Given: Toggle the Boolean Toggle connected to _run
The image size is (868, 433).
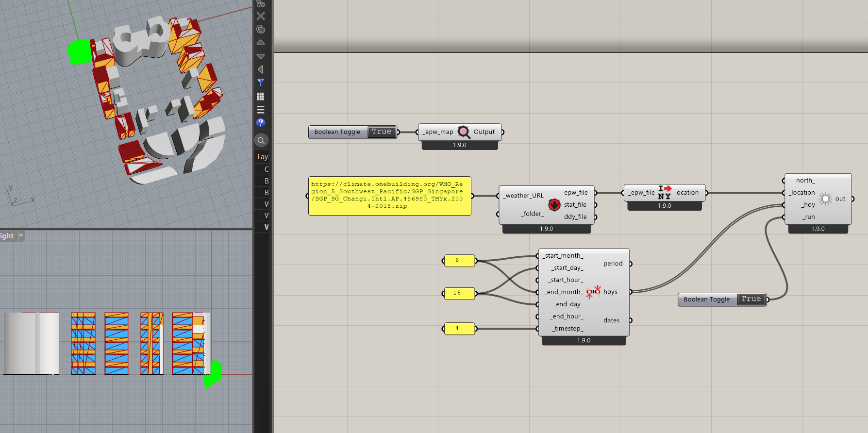Looking at the screenshot, I should point(751,300).
